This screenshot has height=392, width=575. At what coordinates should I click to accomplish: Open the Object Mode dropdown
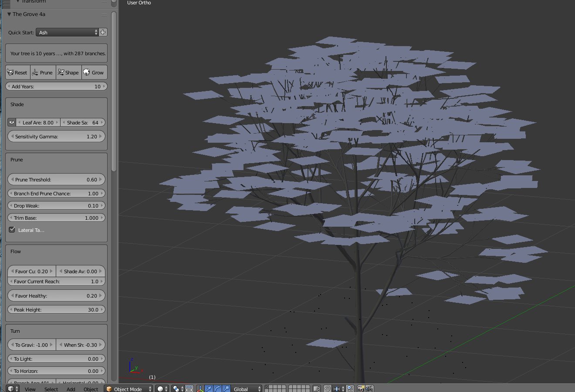(x=128, y=389)
